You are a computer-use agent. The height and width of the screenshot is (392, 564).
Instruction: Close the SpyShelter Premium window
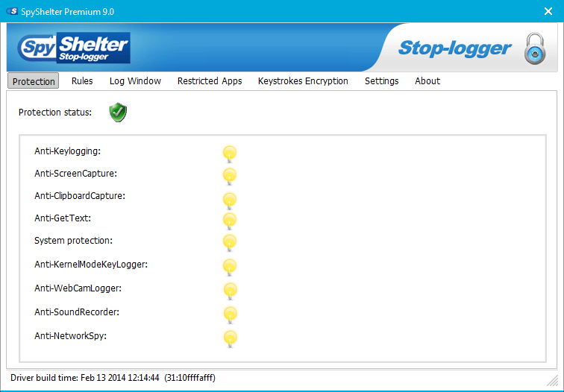pos(548,11)
